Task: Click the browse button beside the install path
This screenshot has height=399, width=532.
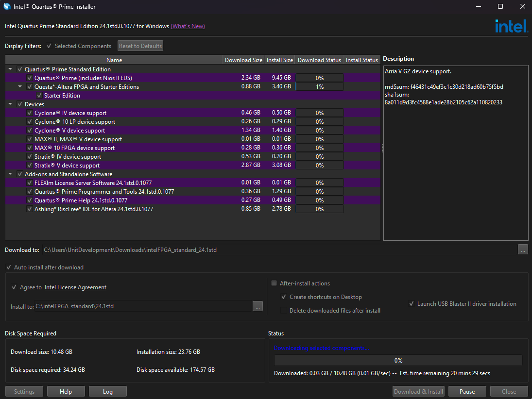Action: [258, 306]
